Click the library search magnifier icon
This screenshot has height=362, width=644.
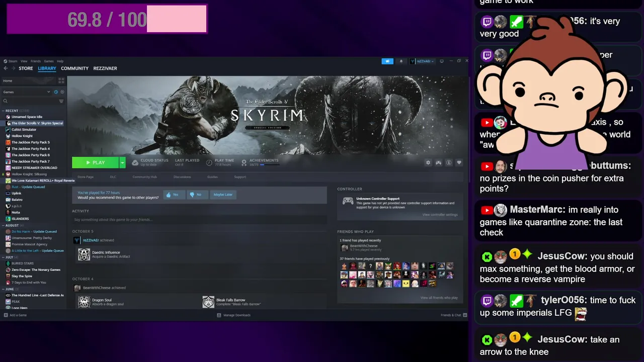click(x=6, y=101)
